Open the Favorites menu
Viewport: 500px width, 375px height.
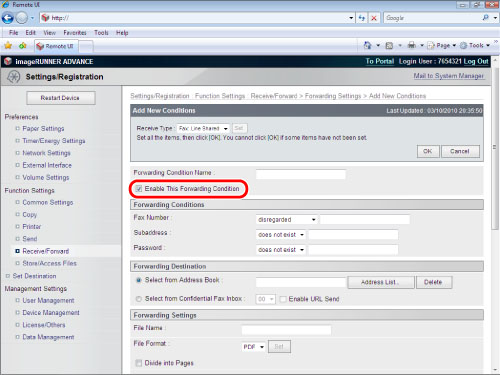[x=75, y=33]
